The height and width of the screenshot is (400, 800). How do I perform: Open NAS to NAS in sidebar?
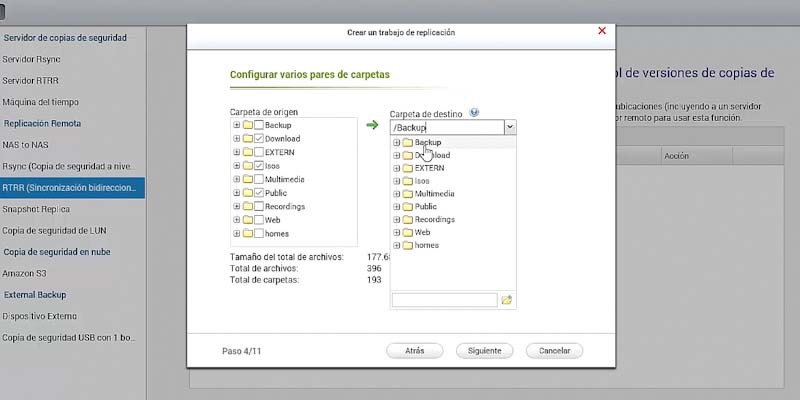coord(26,145)
